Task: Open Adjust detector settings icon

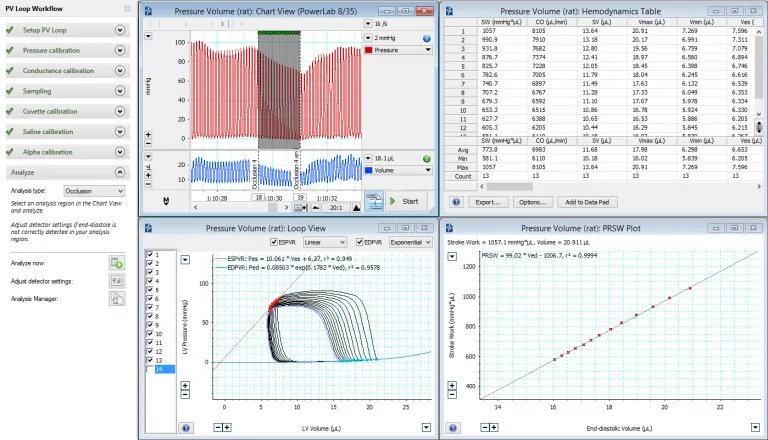Action: 117,281
